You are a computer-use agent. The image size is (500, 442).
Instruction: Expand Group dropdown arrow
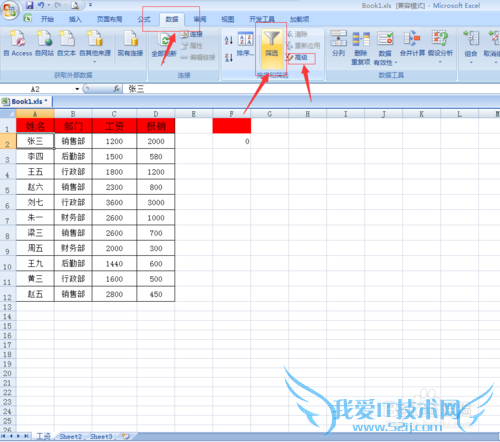tap(471, 62)
